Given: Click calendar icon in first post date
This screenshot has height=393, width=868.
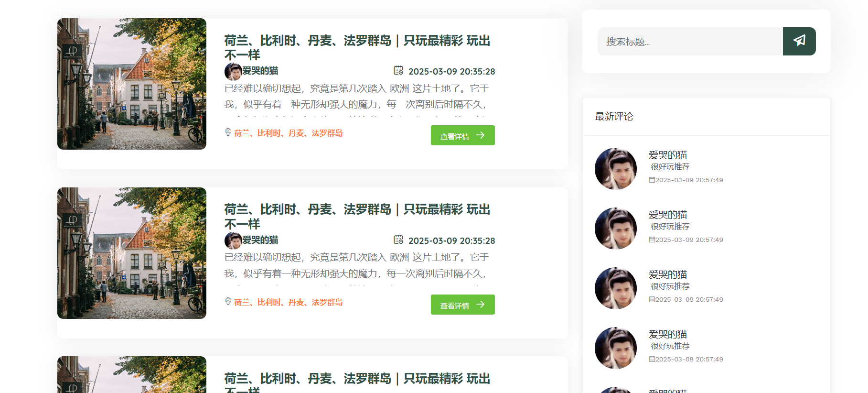Looking at the screenshot, I should (398, 71).
